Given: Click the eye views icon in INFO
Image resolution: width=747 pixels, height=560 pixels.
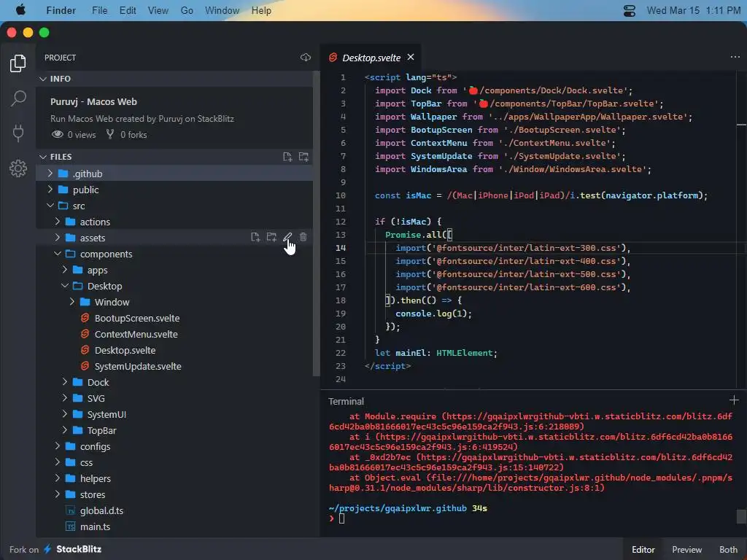Looking at the screenshot, I should pyautogui.click(x=57, y=134).
